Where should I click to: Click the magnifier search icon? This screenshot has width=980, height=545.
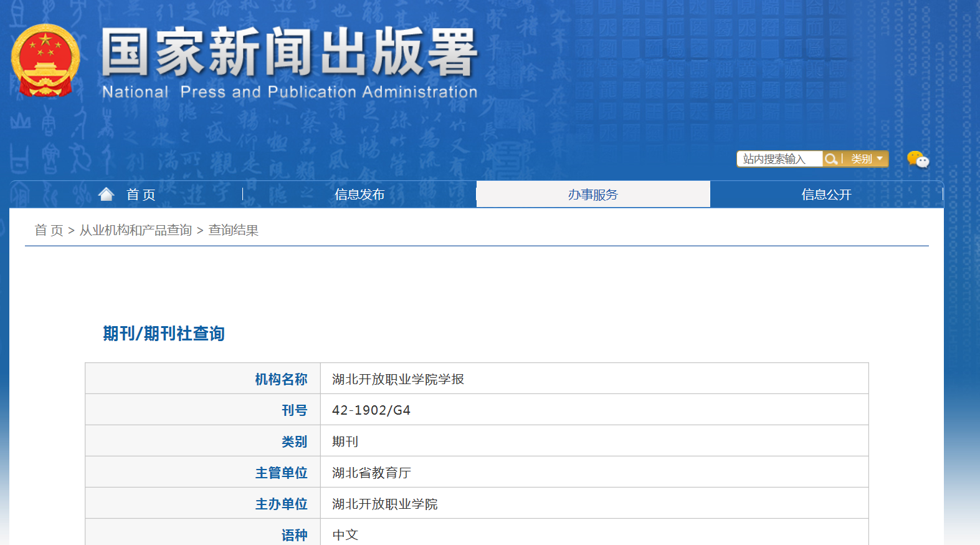(830, 159)
